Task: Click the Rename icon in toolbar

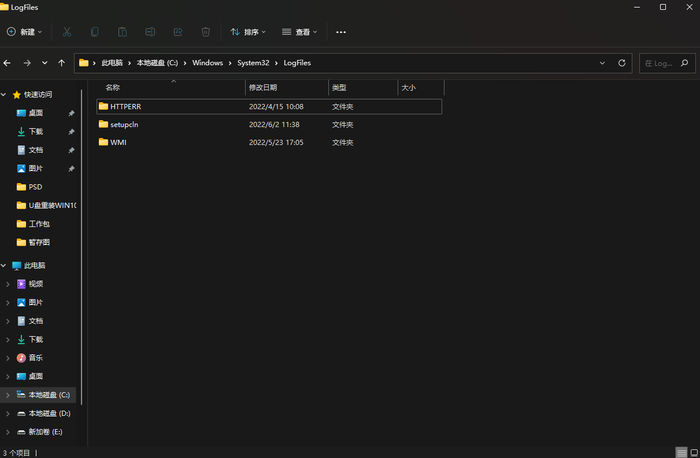Action: [150, 32]
